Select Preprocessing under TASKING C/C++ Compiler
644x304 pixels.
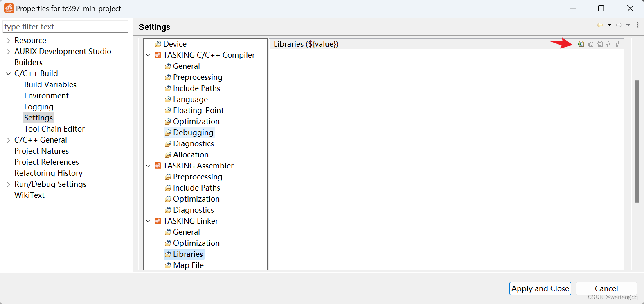coord(198,77)
